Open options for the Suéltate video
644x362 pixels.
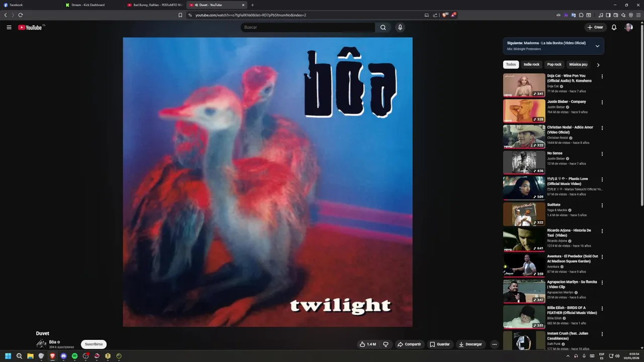coord(602,205)
